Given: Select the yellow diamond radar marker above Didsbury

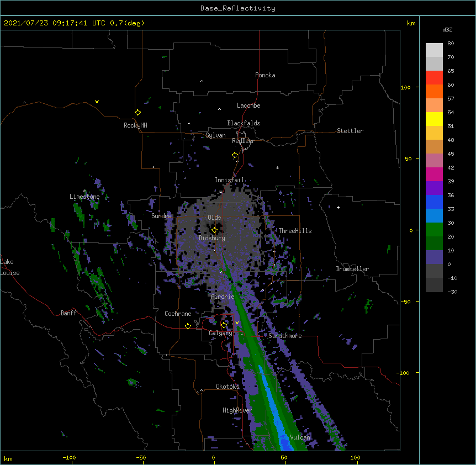Looking at the screenshot, I should tap(214, 230).
